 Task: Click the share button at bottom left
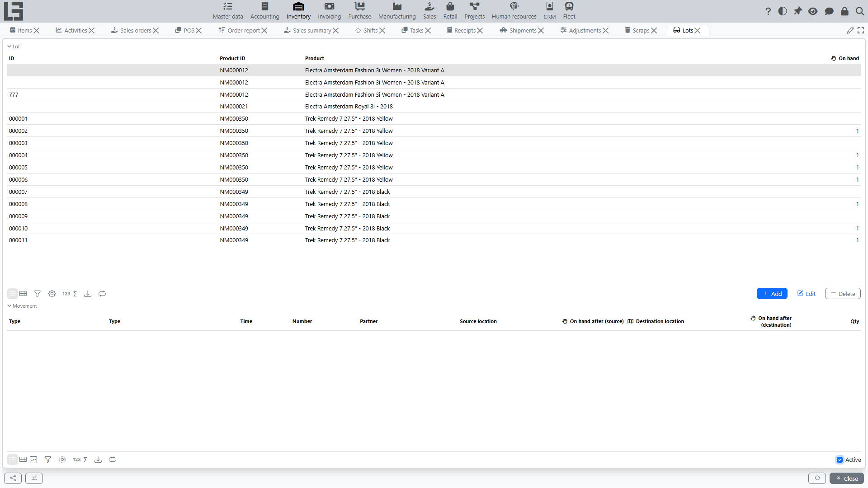click(x=13, y=478)
